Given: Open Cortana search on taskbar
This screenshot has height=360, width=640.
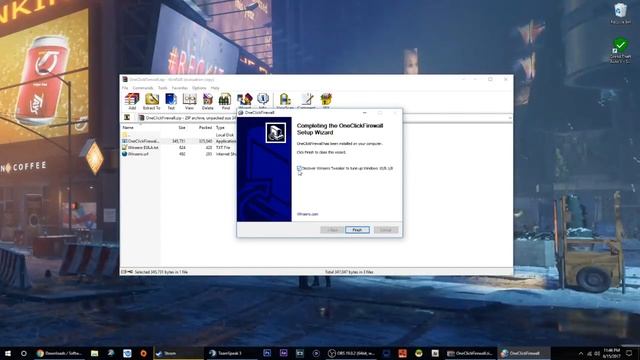Looking at the screenshot, I should point(24,353).
